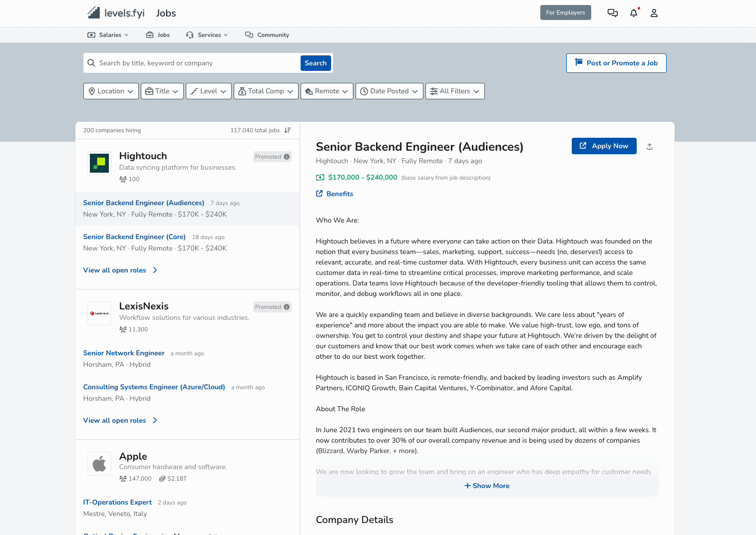Expand the Services menu
756x535 pixels.
click(x=207, y=35)
